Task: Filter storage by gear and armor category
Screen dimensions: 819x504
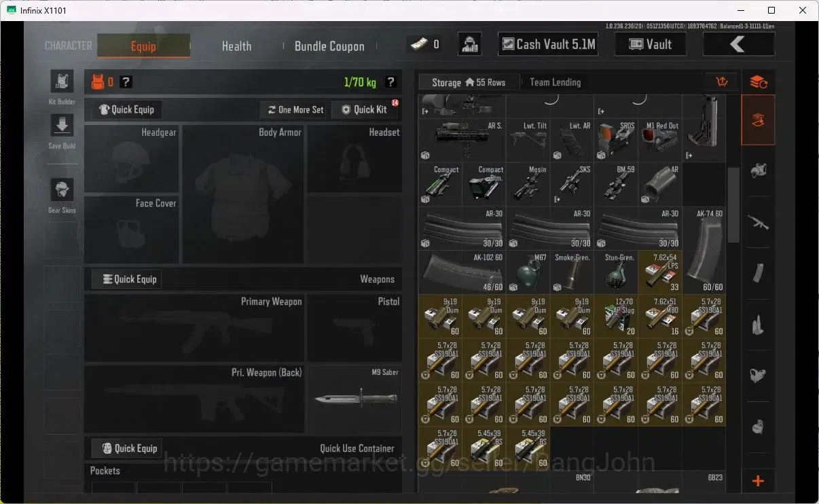Action: click(759, 171)
